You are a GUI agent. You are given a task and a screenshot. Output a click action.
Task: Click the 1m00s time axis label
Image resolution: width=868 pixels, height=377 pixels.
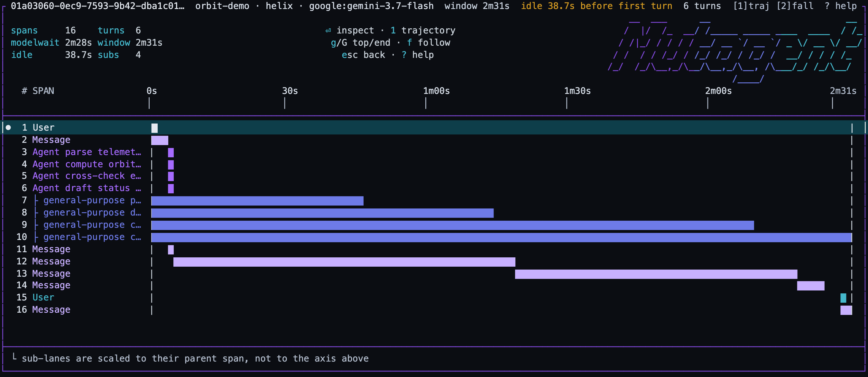point(436,91)
